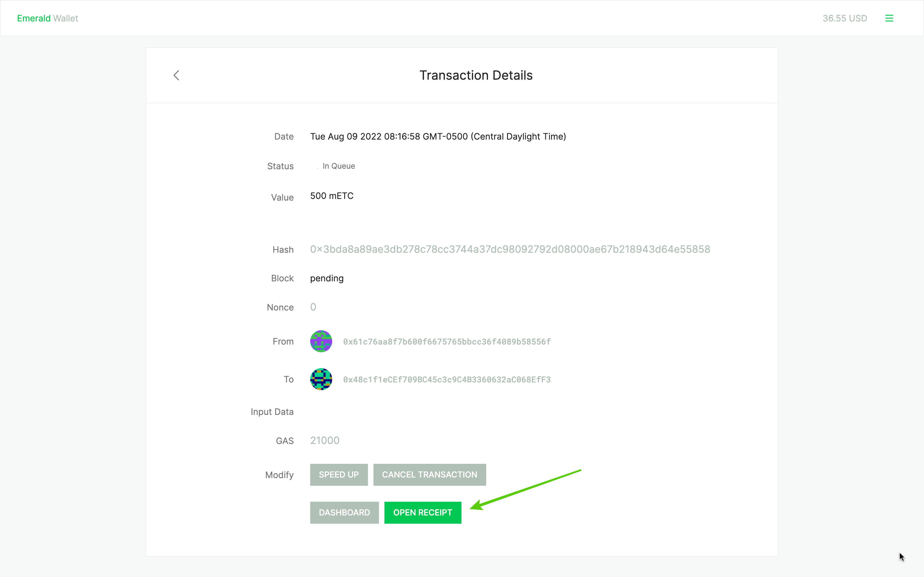Click the USD balance display top right
This screenshot has width=924, height=577.
coord(844,18)
